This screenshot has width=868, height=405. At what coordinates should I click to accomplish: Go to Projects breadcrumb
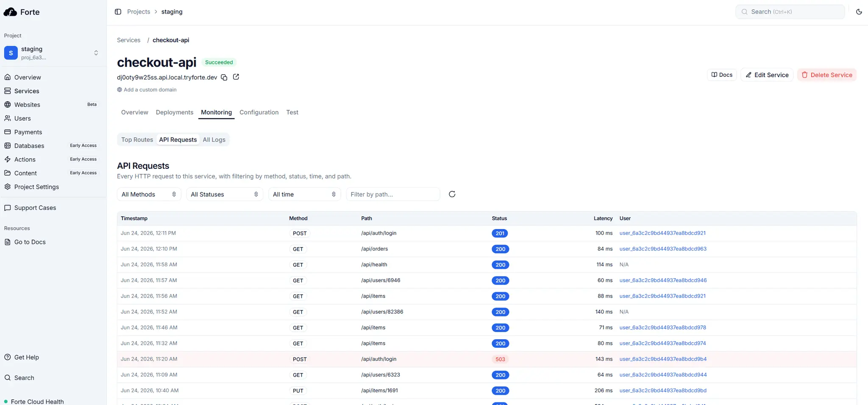tap(139, 12)
